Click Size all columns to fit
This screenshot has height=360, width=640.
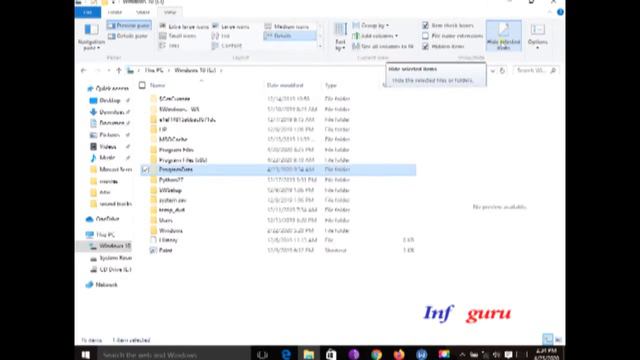click(383, 46)
